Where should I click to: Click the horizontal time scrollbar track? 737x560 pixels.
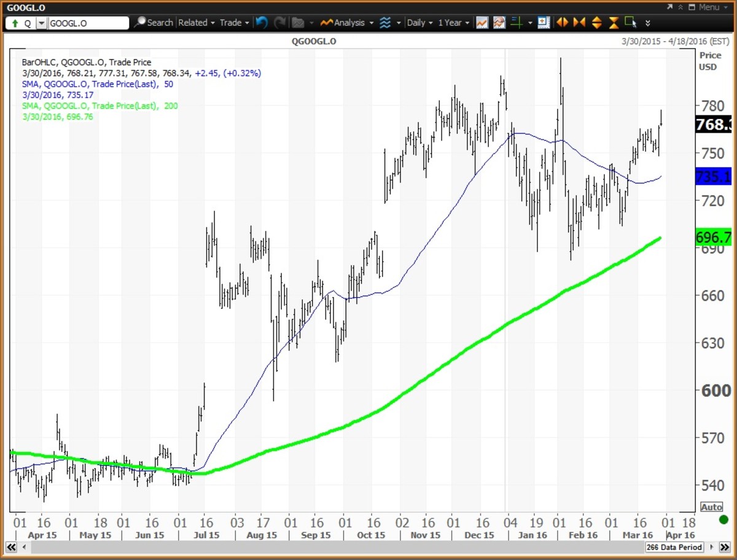point(326,546)
